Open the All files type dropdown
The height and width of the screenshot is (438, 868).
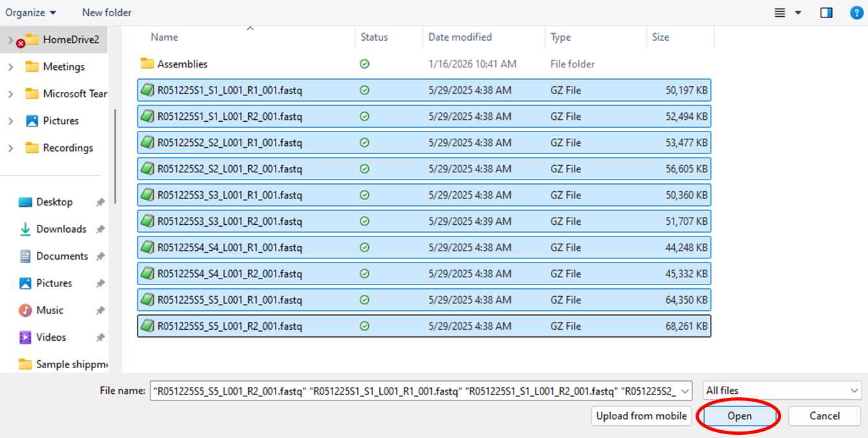(782, 390)
